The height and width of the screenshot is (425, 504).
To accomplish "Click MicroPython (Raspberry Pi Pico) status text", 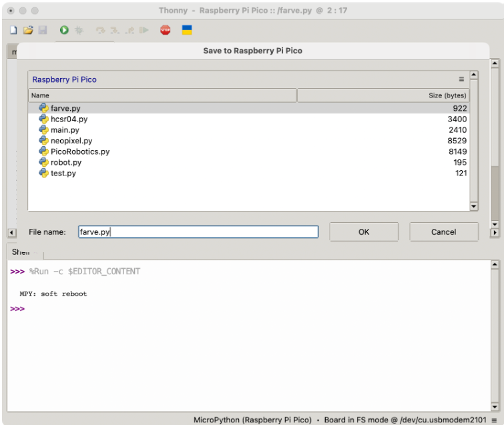I will (252, 420).
